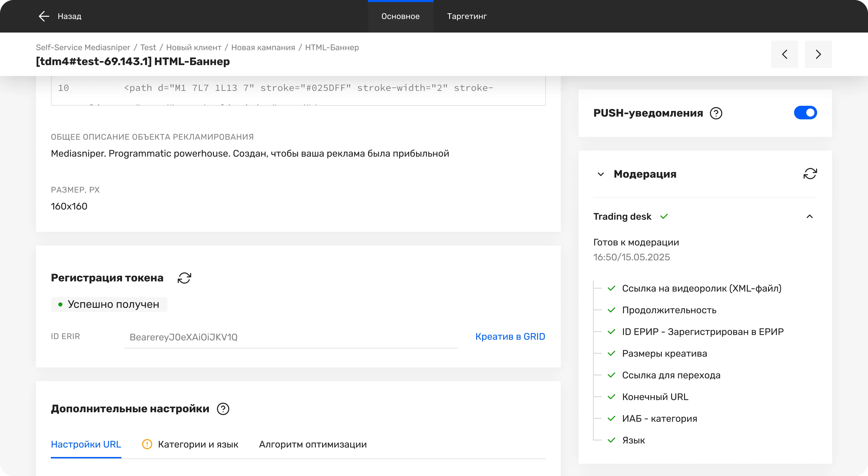The width and height of the screenshot is (868, 476).
Task: Open help icon beside Дополнительные настройки
Action: (223, 409)
